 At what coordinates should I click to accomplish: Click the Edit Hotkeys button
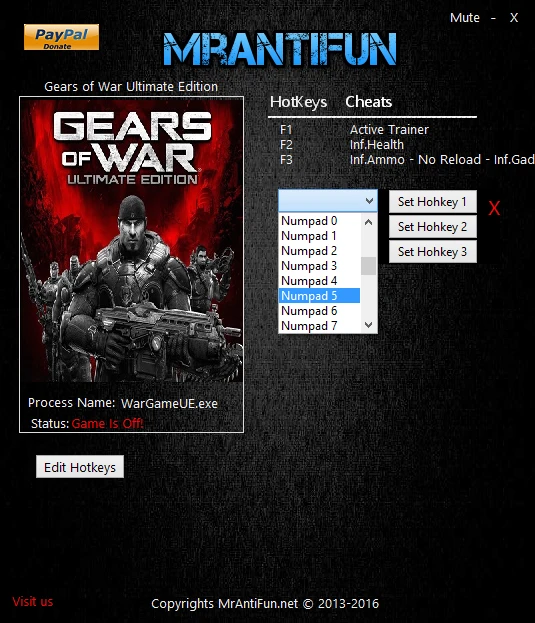[x=80, y=467]
